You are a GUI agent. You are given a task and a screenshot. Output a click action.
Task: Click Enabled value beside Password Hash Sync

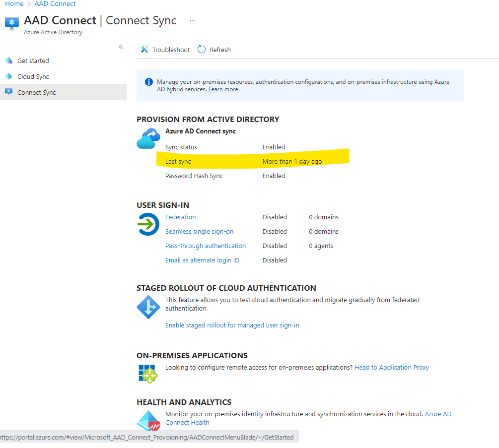(x=274, y=176)
